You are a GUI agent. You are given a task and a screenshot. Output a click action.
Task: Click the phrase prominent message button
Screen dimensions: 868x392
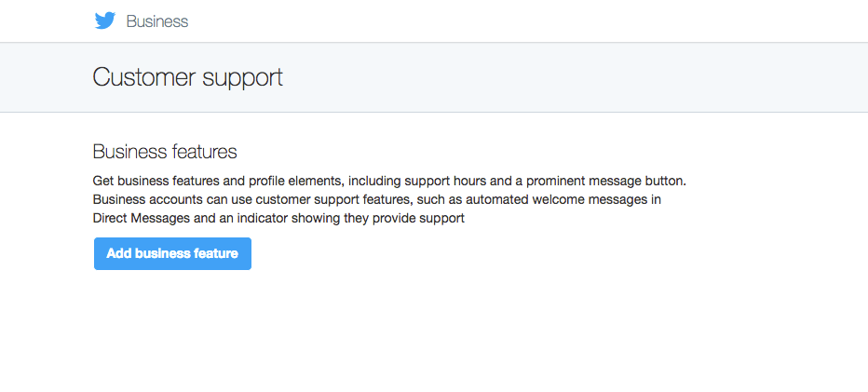coord(604,180)
